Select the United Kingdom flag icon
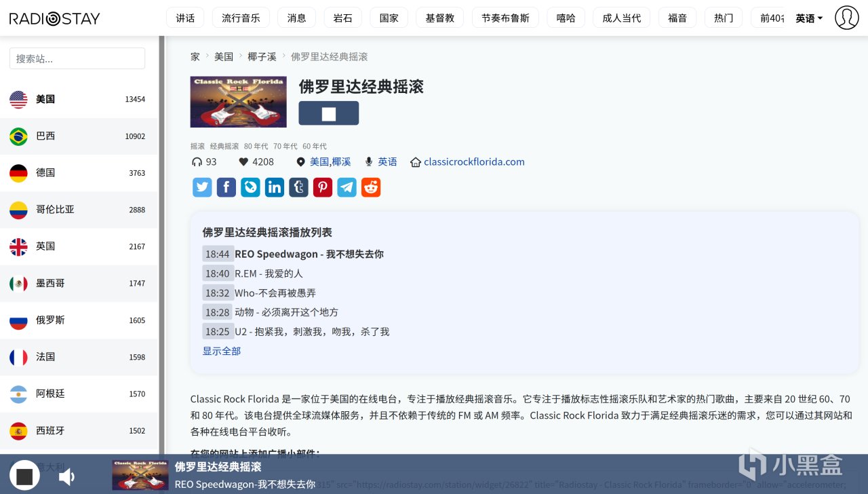This screenshot has height=494, width=868. 18,246
